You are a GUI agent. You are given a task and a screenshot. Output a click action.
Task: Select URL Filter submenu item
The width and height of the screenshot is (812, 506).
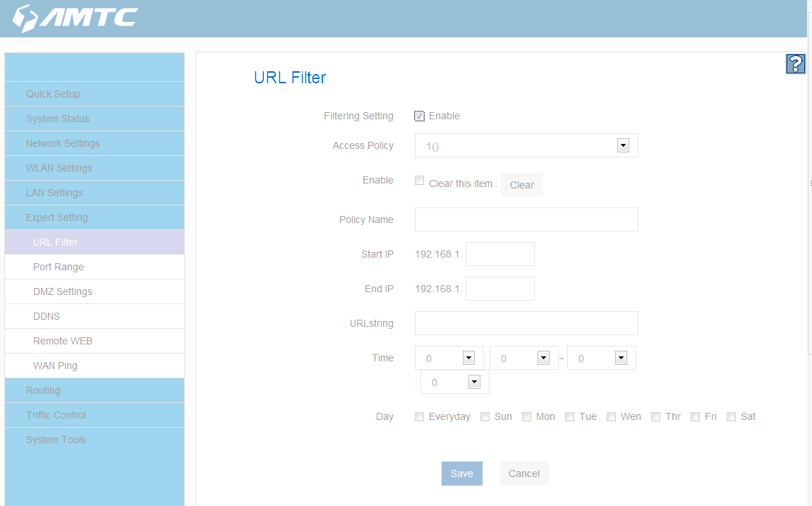pyautogui.click(x=95, y=242)
